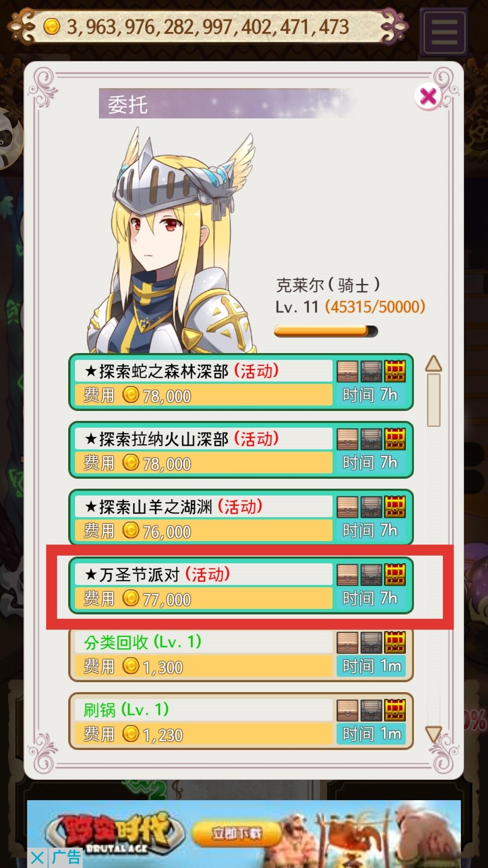The image size is (488, 868).
Task: Tap golden treasure chest on 万圣节派对 row
Action: [395, 575]
